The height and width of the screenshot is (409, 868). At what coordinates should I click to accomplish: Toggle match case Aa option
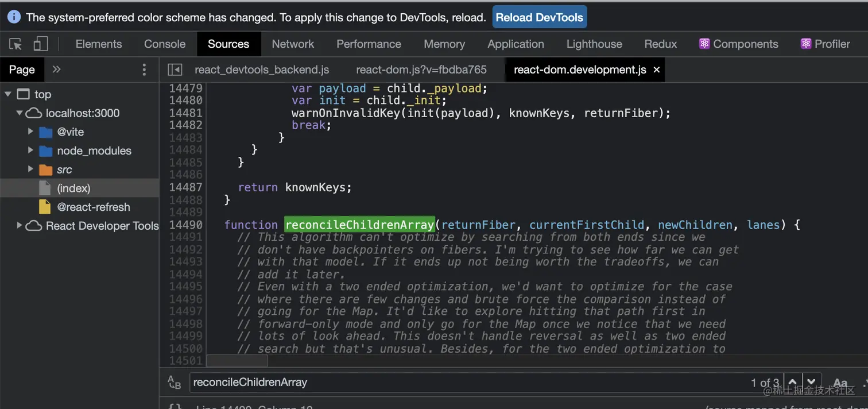pos(840,383)
